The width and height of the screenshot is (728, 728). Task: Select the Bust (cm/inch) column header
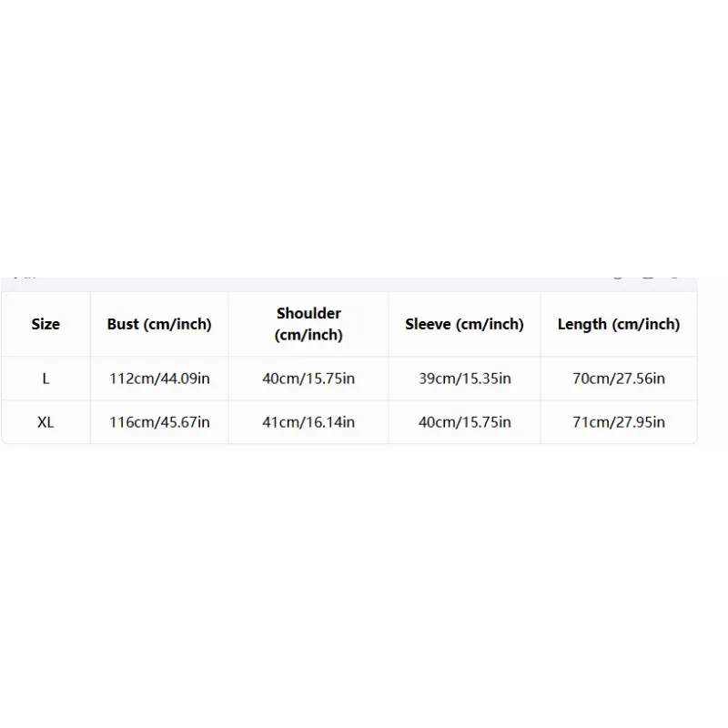(x=159, y=324)
